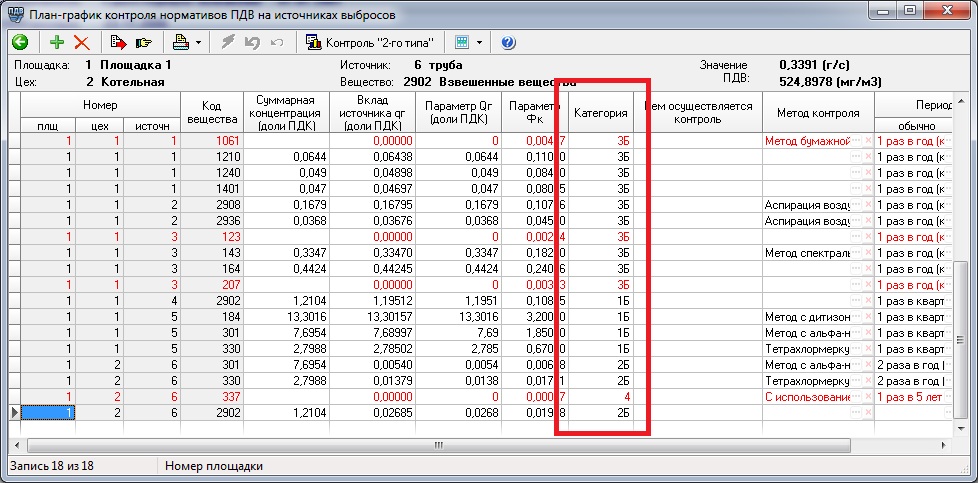Click the 'Код вещества' column header
Viewport: 978px width, 483px height.
tap(211, 113)
